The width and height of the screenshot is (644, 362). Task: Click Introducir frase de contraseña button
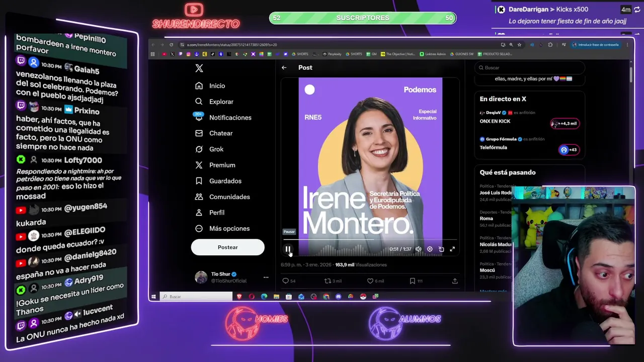point(596,45)
